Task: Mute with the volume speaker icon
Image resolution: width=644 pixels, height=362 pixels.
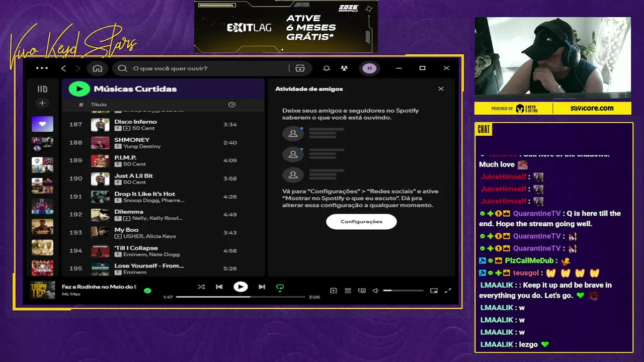Action: pyautogui.click(x=375, y=291)
